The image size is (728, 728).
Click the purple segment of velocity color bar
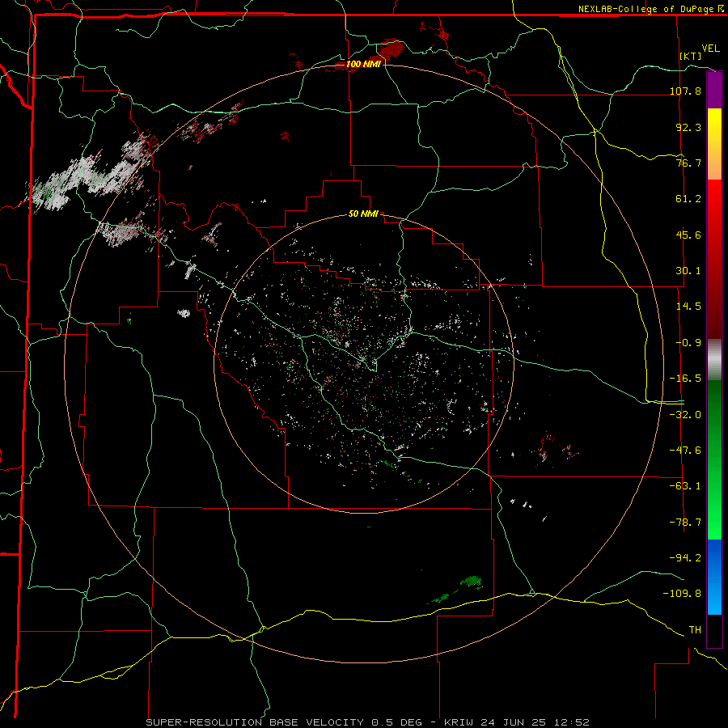[x=714, y=91]
